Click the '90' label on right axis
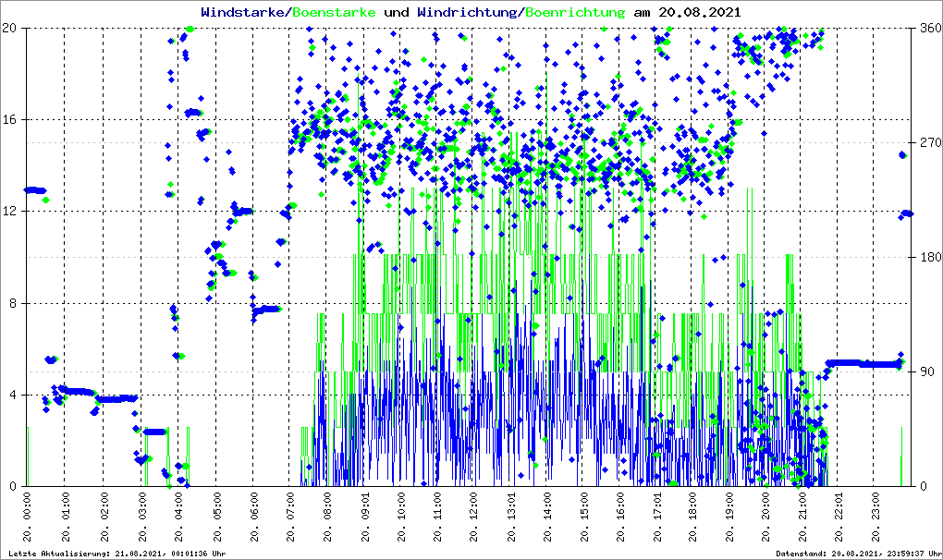943x560 pixels. tap(925, 372)
